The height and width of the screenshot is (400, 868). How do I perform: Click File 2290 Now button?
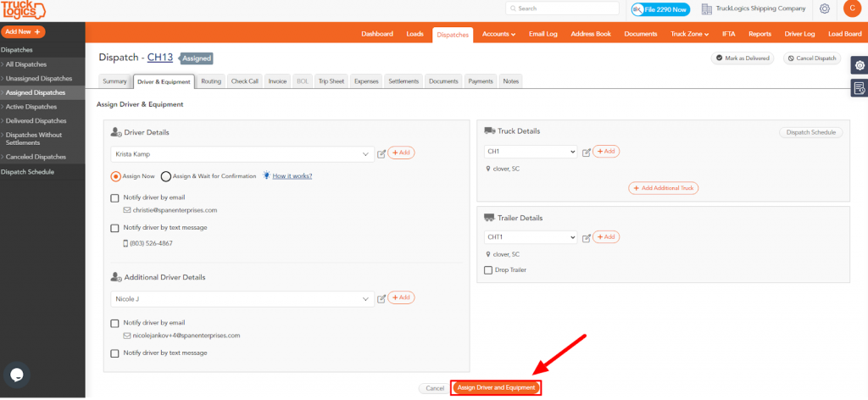pyautogui.click(x=660, y=9)
